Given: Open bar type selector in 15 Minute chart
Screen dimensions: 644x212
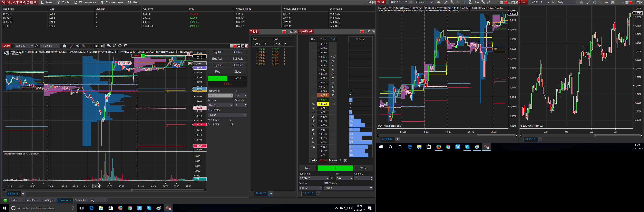Looking at the screenshot, I should pyautogui.click(x=64, y=46).
